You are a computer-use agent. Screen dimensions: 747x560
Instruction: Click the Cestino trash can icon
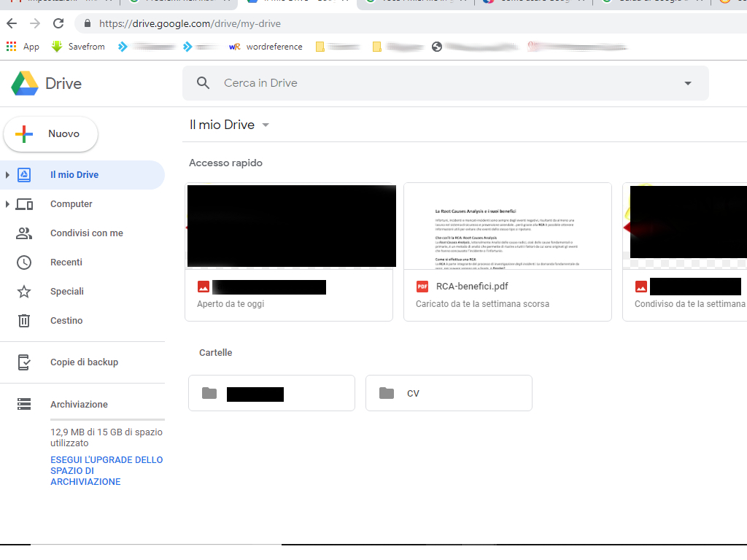24,321
